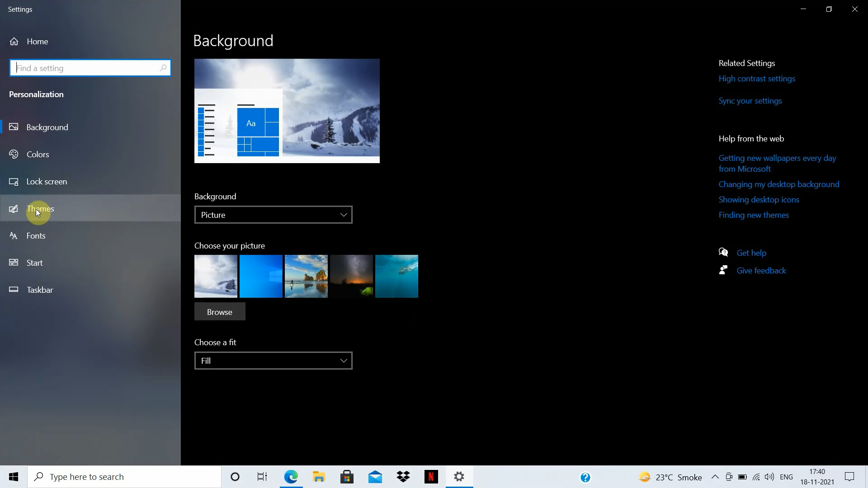Open the Get help icon
This screenshot has height=488, width=868.
coord(723,252)
